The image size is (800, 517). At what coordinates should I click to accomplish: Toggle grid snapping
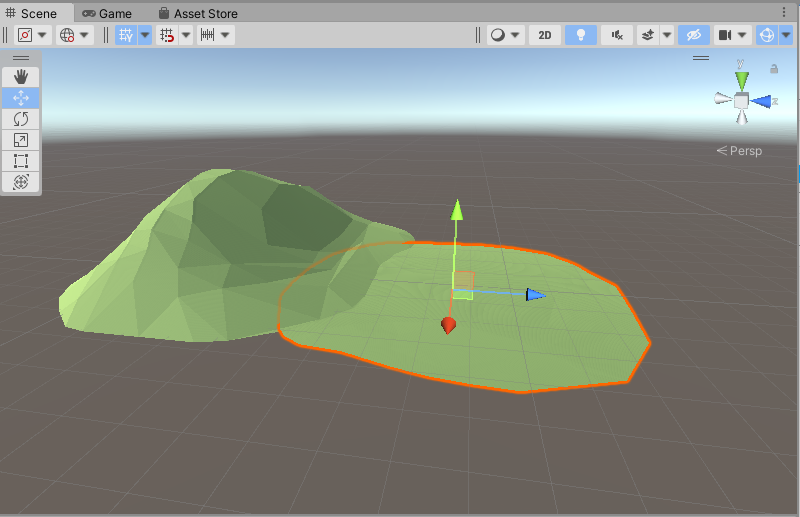point(167,35)
